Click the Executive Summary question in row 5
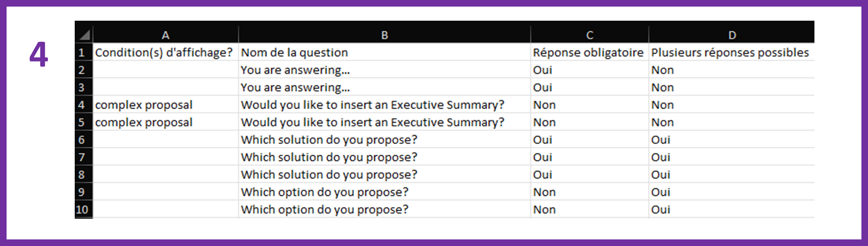Viewport: 868px width, 246px height. coord(372,122)
